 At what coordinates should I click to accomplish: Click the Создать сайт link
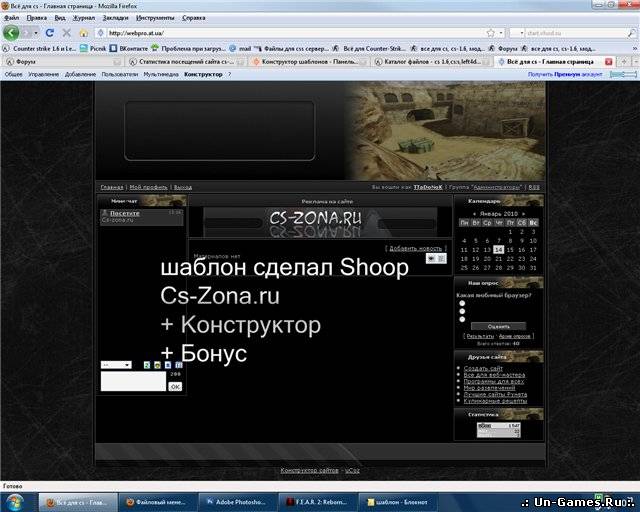click(483, 368)
